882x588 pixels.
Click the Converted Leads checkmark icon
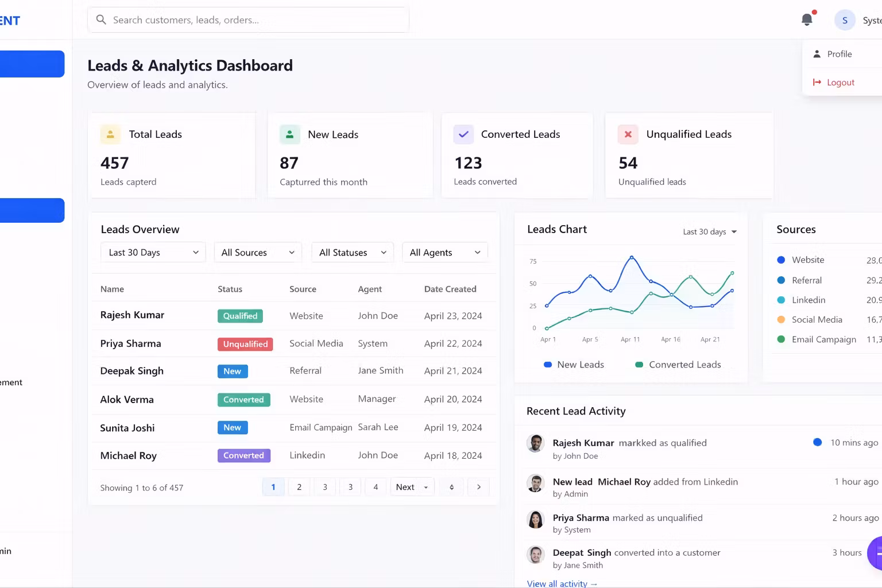coord(463,134)
